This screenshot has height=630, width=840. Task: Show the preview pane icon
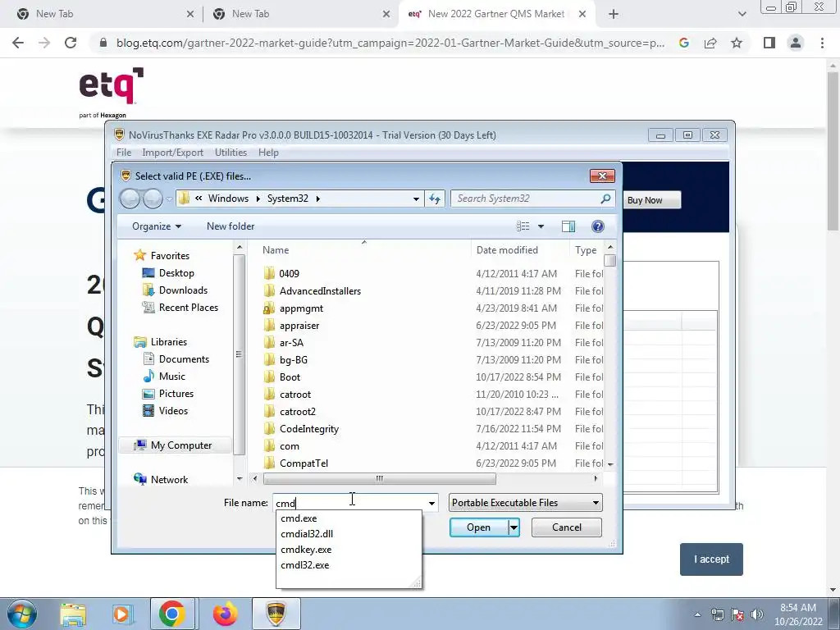[568, 226]
